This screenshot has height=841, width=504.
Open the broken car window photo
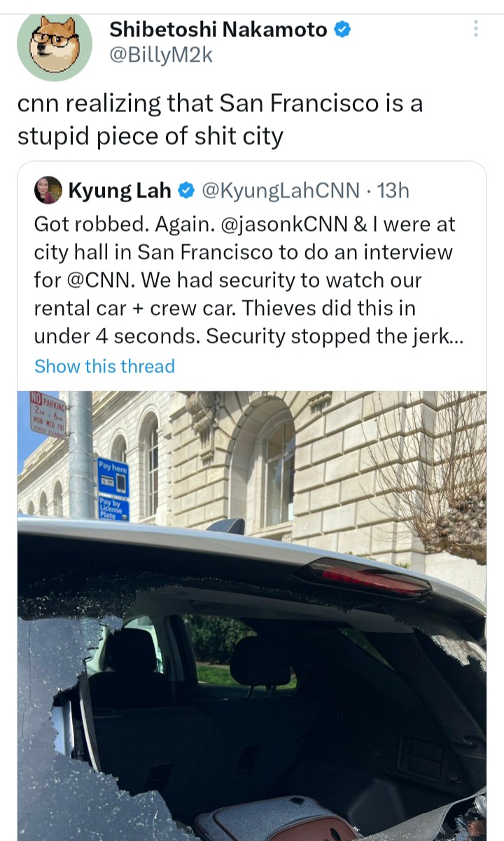pyautogui.click(x=252, y=616)
